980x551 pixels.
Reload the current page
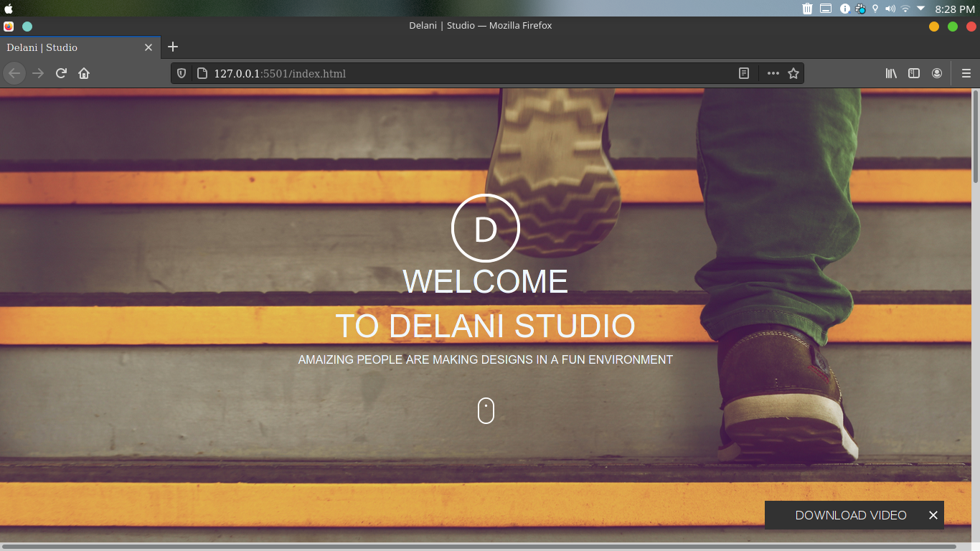coord(61,72)
